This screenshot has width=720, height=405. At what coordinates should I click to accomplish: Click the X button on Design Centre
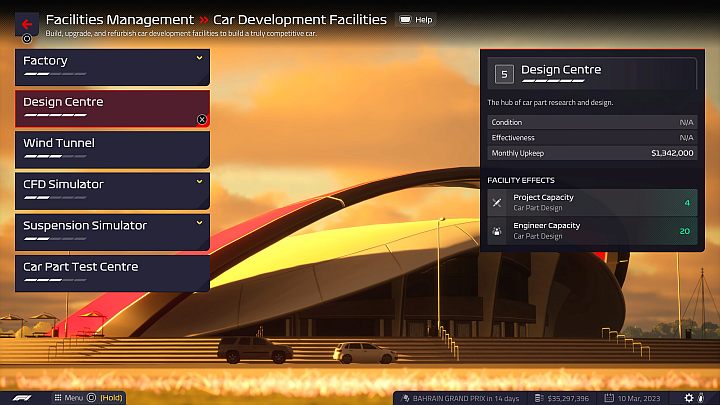(x=201, y=119)
